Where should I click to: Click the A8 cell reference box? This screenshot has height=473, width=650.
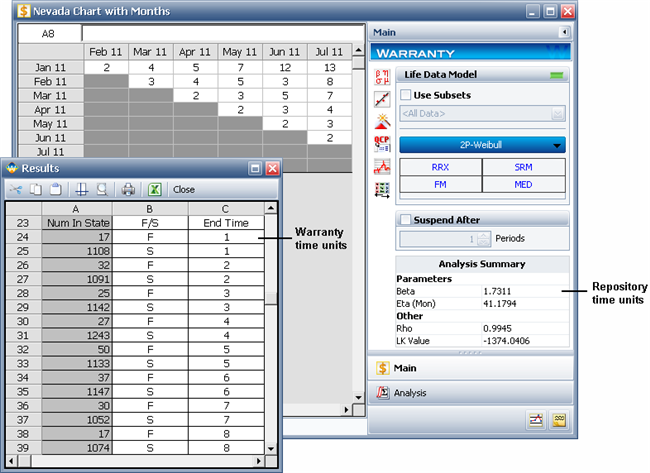(49, 33)
